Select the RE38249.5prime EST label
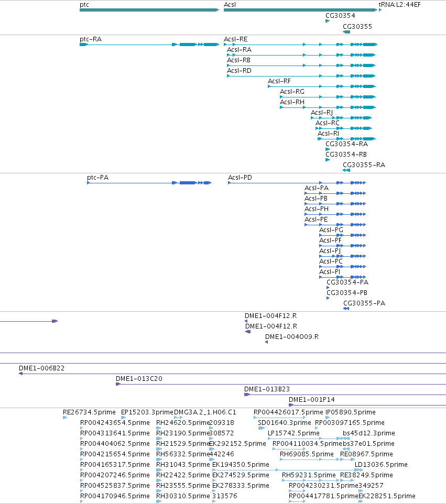This screenshot has height=504, width=446. tap(366, 475)
